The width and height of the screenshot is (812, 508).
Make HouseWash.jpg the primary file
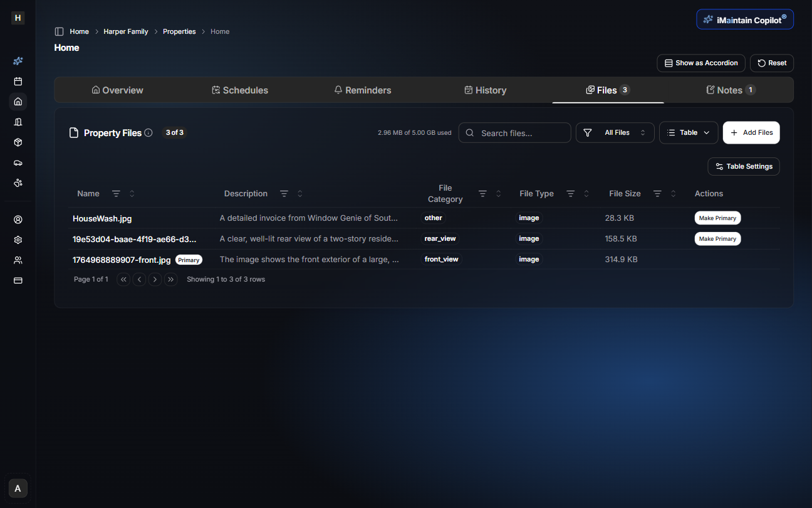[717, 218]
